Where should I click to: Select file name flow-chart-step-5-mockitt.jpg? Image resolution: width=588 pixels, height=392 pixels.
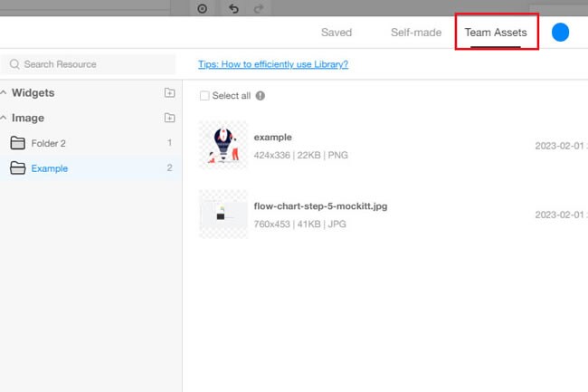pyautogui.click(x=320, y=206)
